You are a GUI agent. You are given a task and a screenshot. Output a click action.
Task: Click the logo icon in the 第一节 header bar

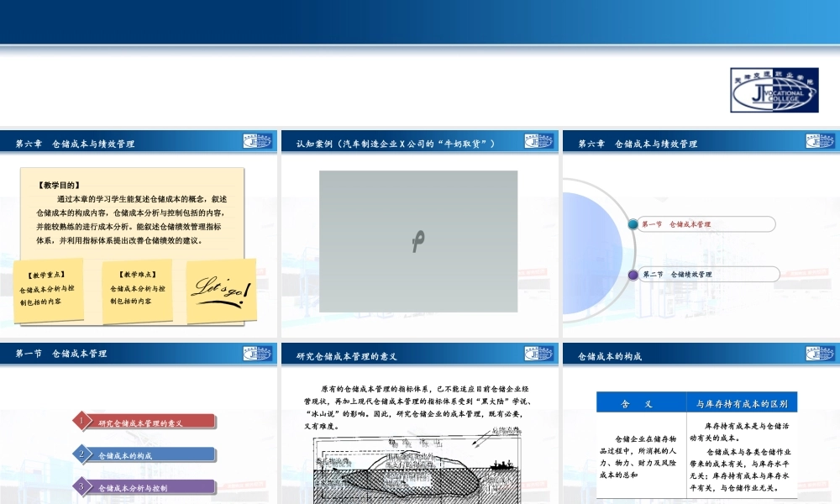click(x=258, y=354)
